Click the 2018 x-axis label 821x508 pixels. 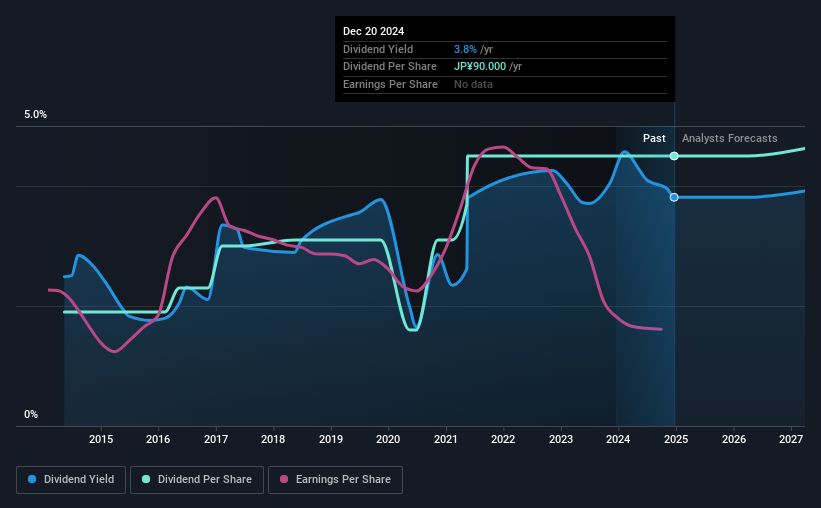click(273, 439)
